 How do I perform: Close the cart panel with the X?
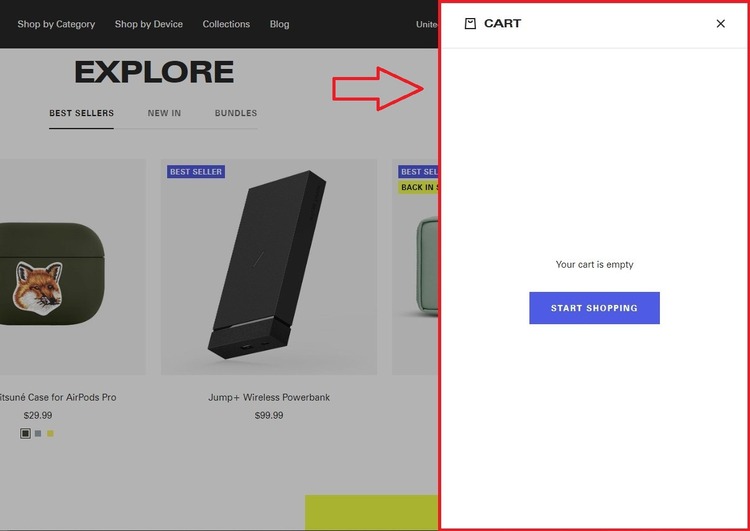(720, 24)
